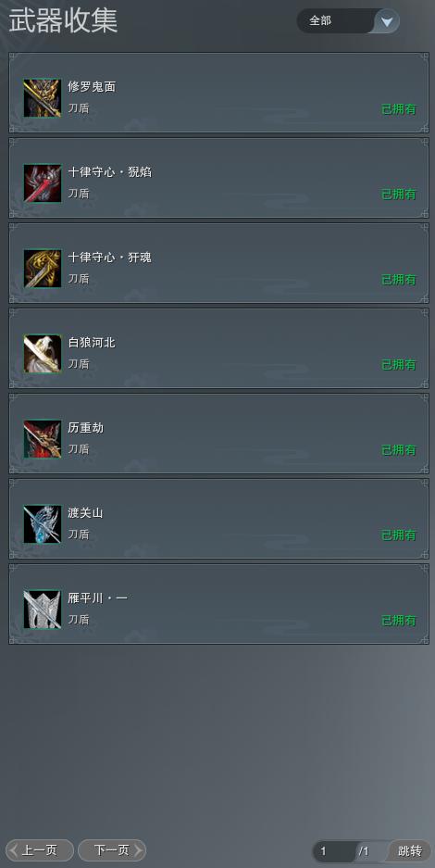Open the 全部 category combo box
The width and height of the screenshot is (435, 868).
coord(348,21)
